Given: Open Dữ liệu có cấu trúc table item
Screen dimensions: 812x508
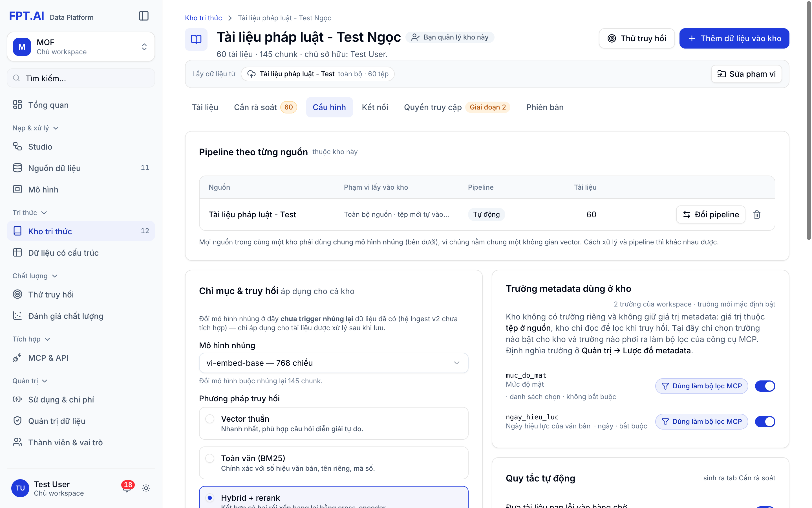Looking at the screenshot, I should [x=81, y=253].
